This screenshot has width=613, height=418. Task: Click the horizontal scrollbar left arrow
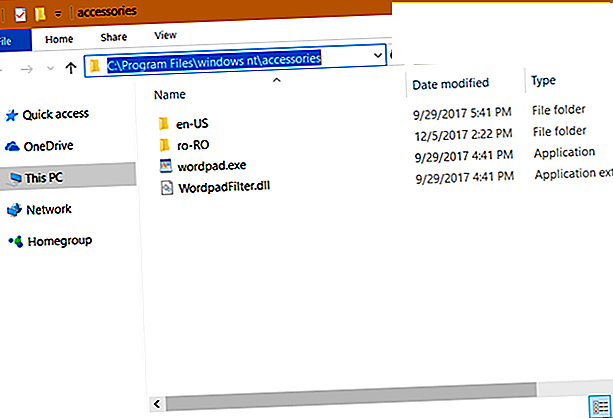157,404
